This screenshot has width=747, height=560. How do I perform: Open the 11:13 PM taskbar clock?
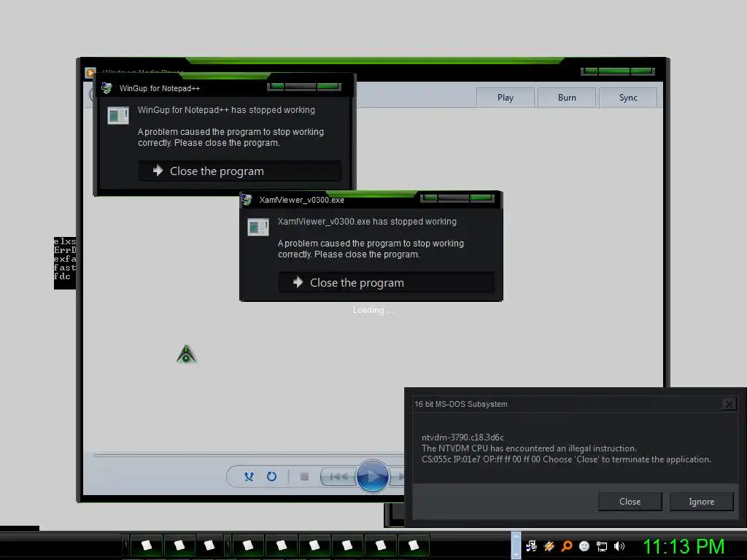pyautogui.click(x=684, y=546)
